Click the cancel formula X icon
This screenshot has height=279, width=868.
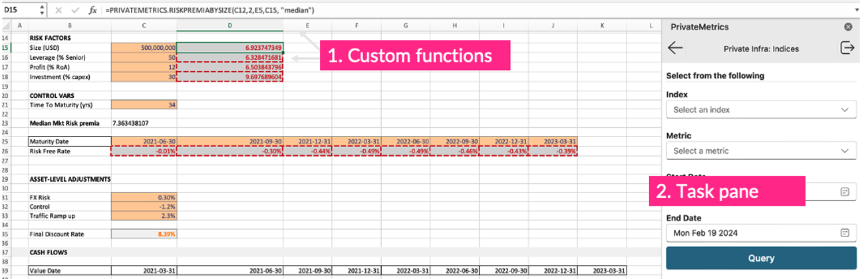59,11
